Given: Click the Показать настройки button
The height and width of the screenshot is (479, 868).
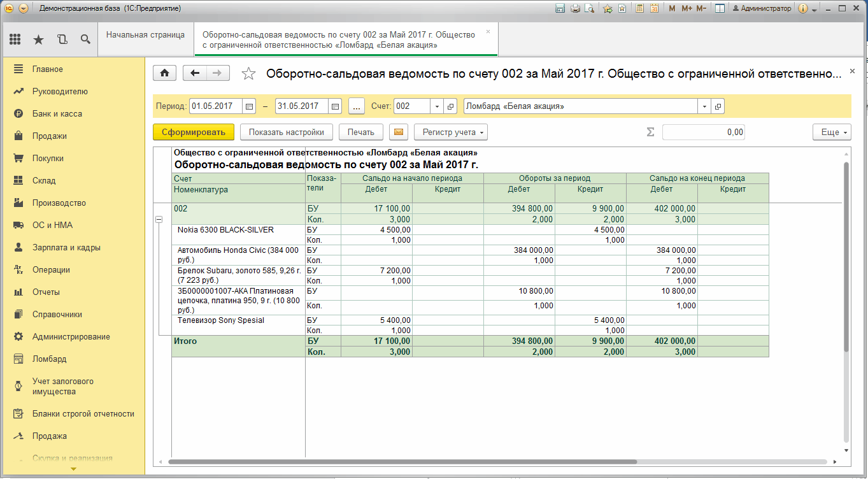Looking at the screenshot, I should click(287, 132).
